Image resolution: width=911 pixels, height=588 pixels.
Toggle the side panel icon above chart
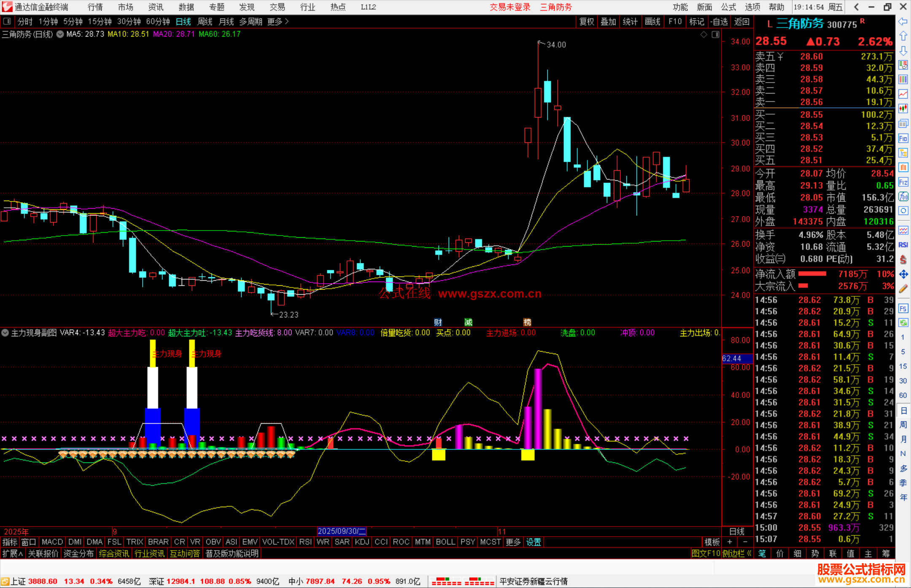pos(715,35)
